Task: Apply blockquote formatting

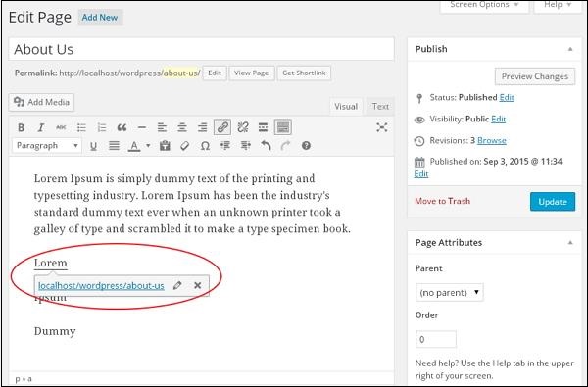Action: pos(122,128)
